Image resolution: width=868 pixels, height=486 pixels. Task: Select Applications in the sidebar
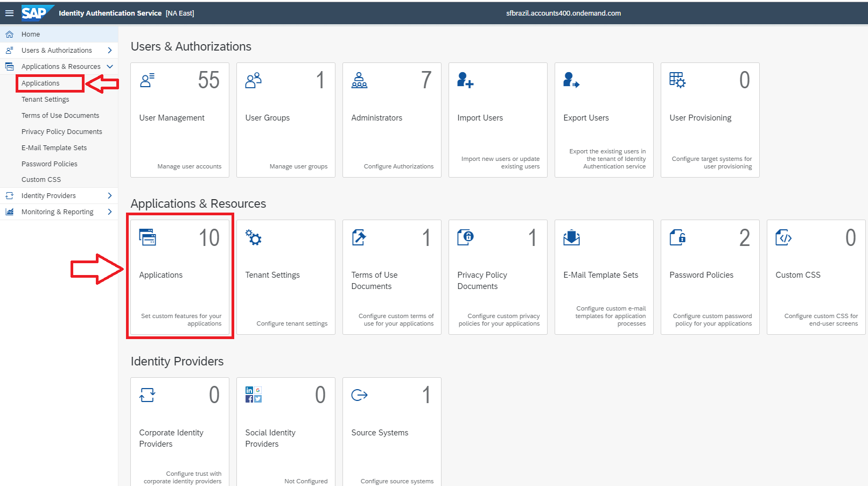(40, 83)
